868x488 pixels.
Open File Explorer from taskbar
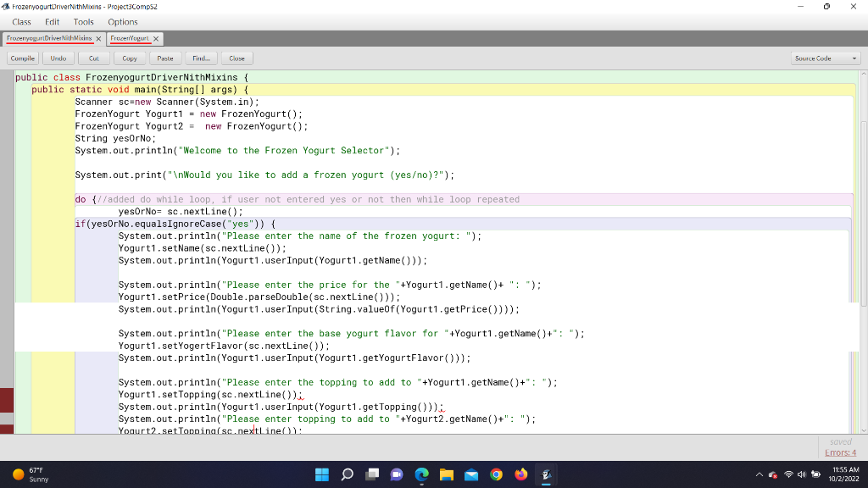pyautogui.click(x=446, y=474)
